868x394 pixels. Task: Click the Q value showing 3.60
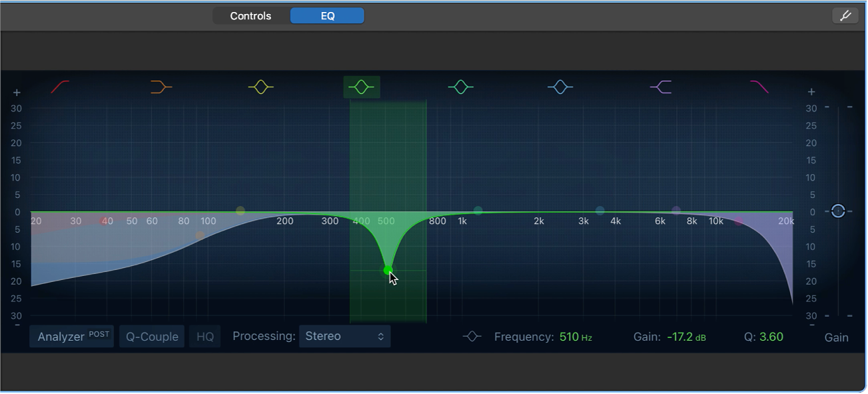coord(770,337)
